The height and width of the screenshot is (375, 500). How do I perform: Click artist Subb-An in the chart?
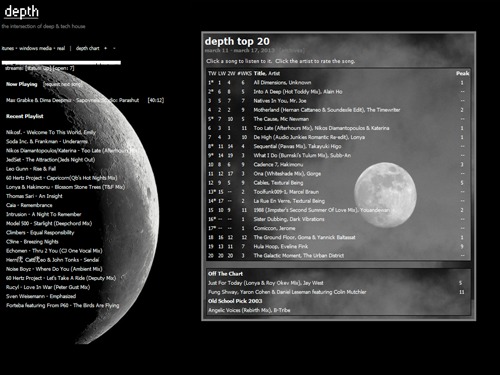[x=340, y=155]
